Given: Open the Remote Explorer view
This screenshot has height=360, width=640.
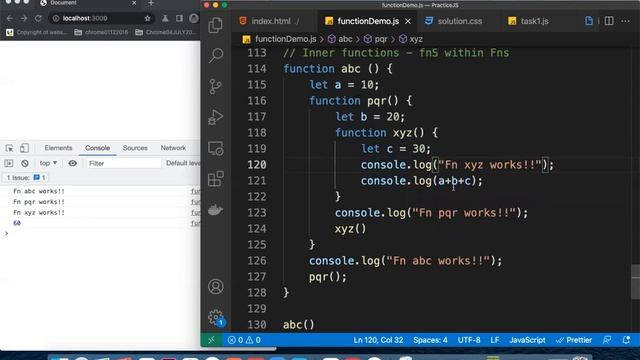Looking at the screenshot, I should (216, 148).
